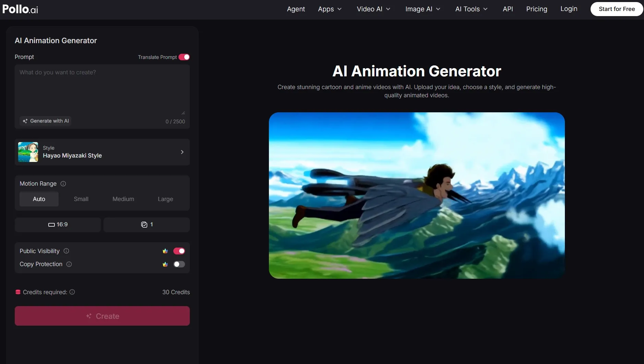The image size is (644, 364).
Task: Click the prompt resize handle
Action: [183, 113]
